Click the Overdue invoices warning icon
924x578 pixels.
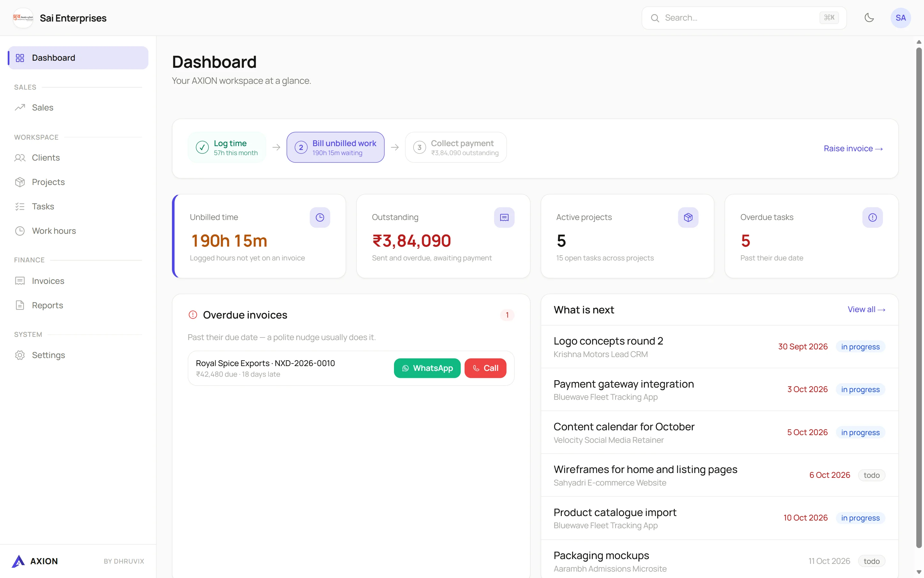[193, 315]
